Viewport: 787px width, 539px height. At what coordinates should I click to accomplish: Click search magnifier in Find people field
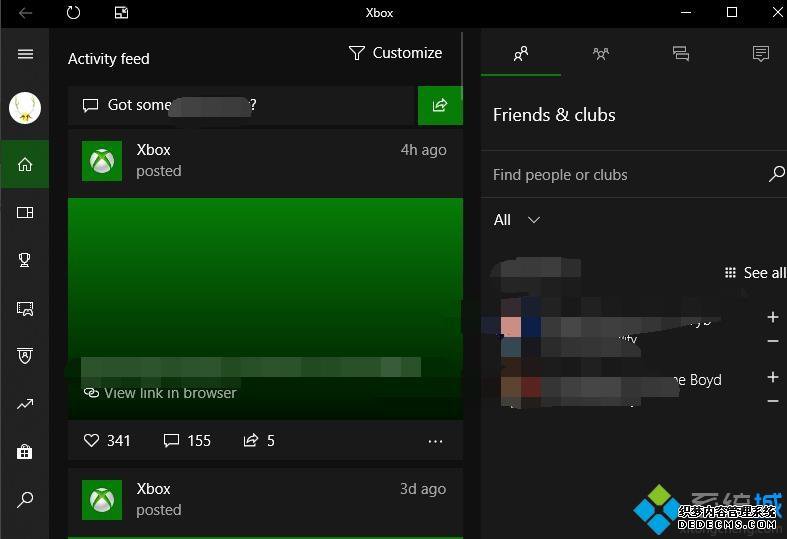(x=776, y=174)
